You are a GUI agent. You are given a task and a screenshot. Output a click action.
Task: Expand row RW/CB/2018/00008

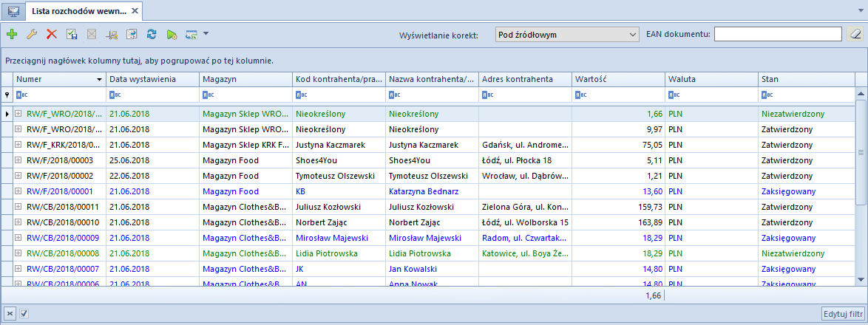click(x=18, y=253)
